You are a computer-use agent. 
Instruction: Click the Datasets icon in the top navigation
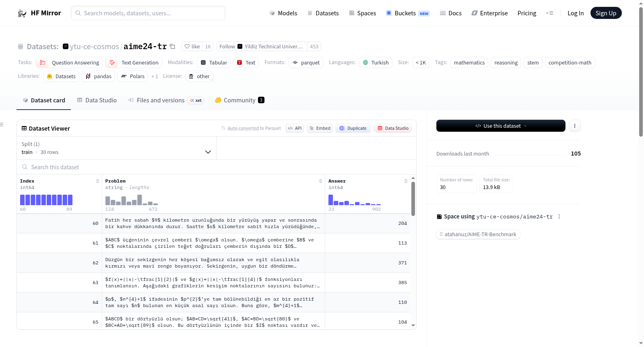[x=310, y=13]
